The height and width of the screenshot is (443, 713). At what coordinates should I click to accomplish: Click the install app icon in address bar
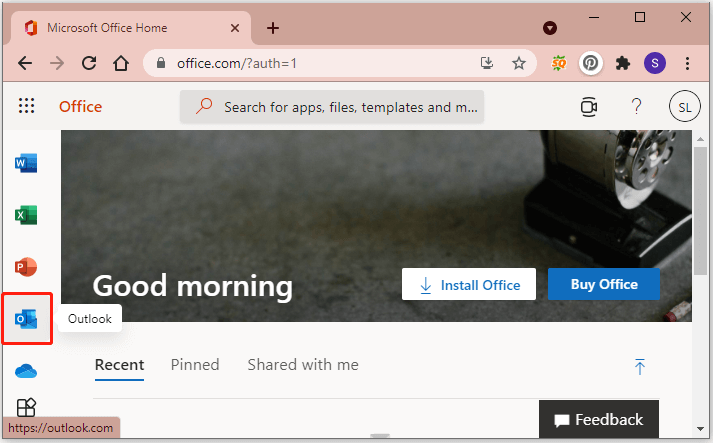tap(487, 63)
